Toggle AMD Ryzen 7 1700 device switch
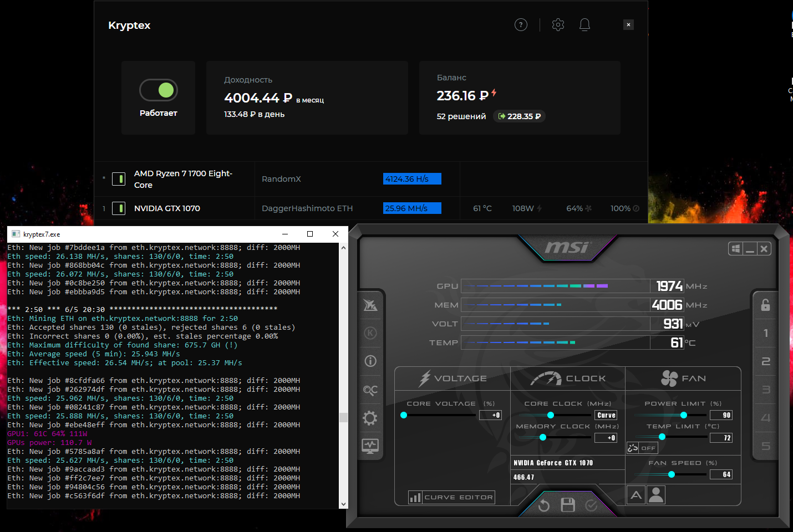 tap(119, 179)
